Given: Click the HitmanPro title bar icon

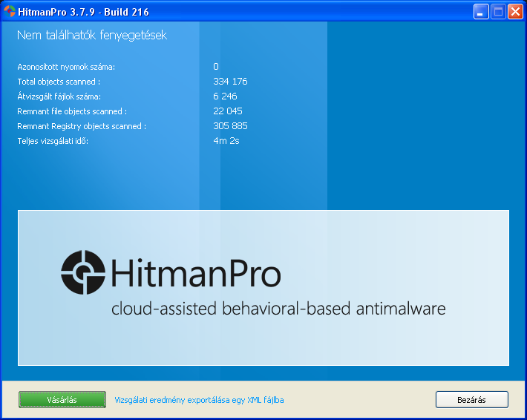Looking at the screenshot, I should coord(10,12).
